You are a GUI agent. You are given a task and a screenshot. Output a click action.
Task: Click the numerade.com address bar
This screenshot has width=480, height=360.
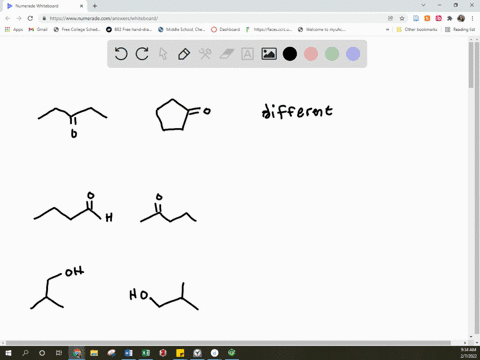coord(213,18)
